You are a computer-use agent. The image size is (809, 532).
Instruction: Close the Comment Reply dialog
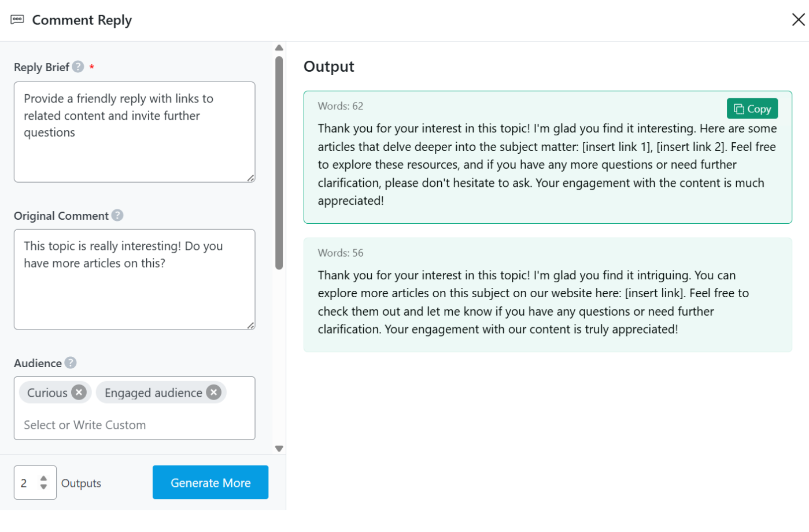[x=798, y=20]
